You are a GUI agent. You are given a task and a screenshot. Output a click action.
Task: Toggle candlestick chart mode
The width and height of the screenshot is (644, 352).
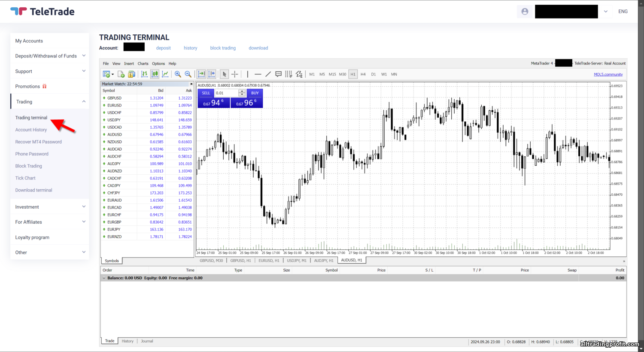pyautogui.click(x=155, y=74)
